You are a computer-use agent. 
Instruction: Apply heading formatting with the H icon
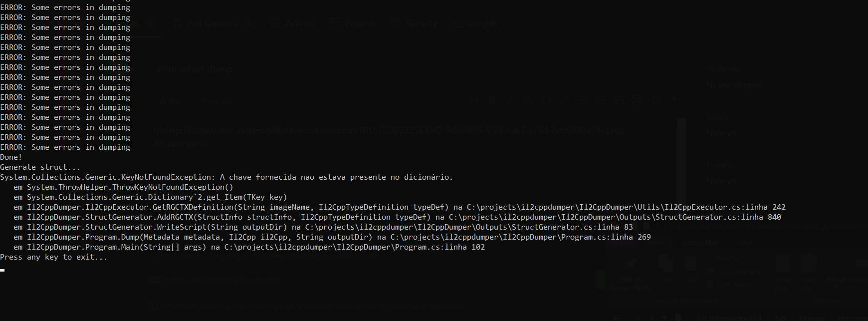[475, 100]
